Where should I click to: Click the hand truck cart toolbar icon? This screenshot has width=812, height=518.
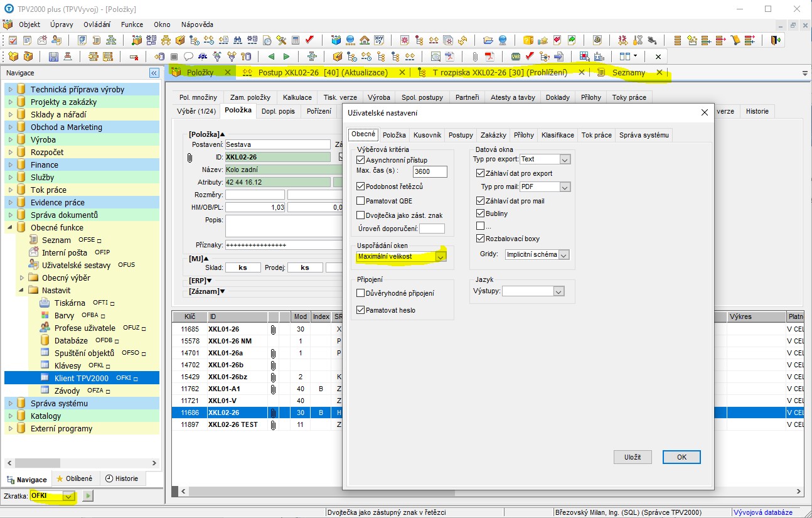pos(735,40)
